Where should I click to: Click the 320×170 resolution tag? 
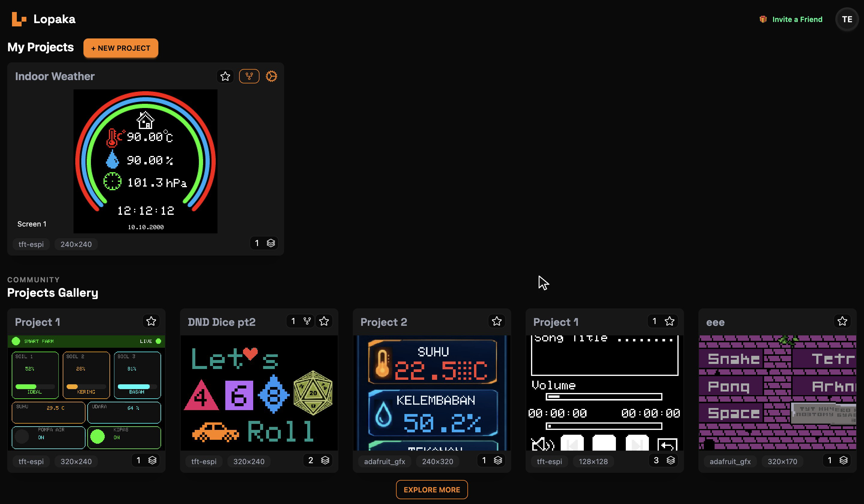point(782,461)
